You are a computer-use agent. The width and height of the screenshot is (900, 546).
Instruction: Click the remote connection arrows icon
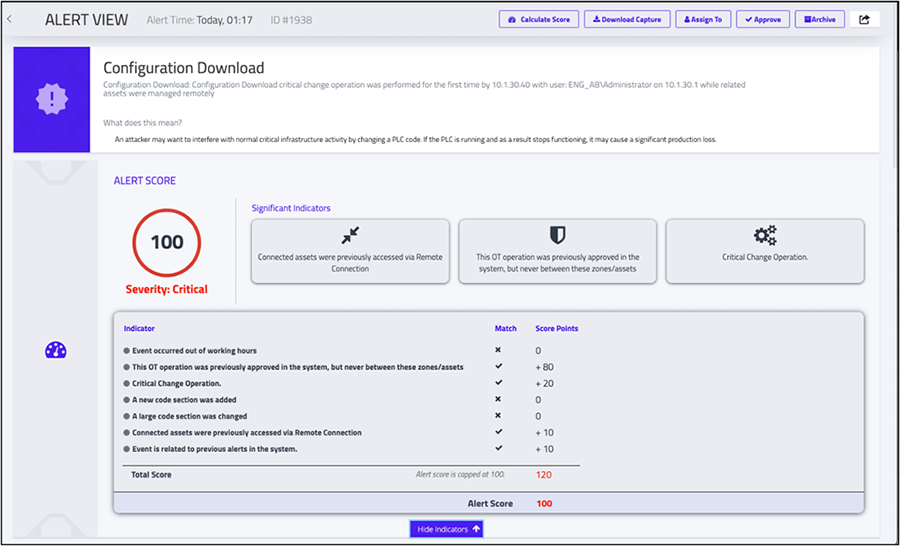pos(350,235)
